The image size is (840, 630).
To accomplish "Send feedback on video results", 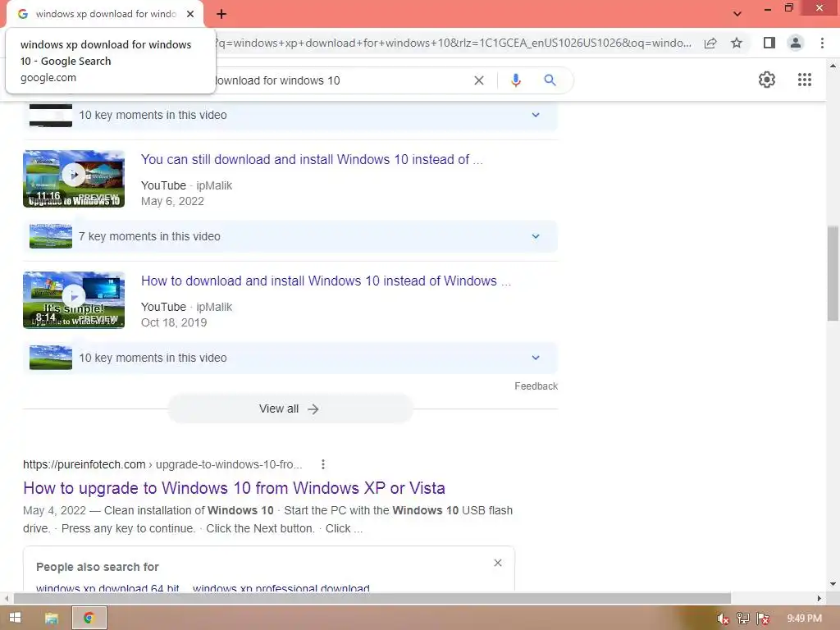I will [536, 386].
